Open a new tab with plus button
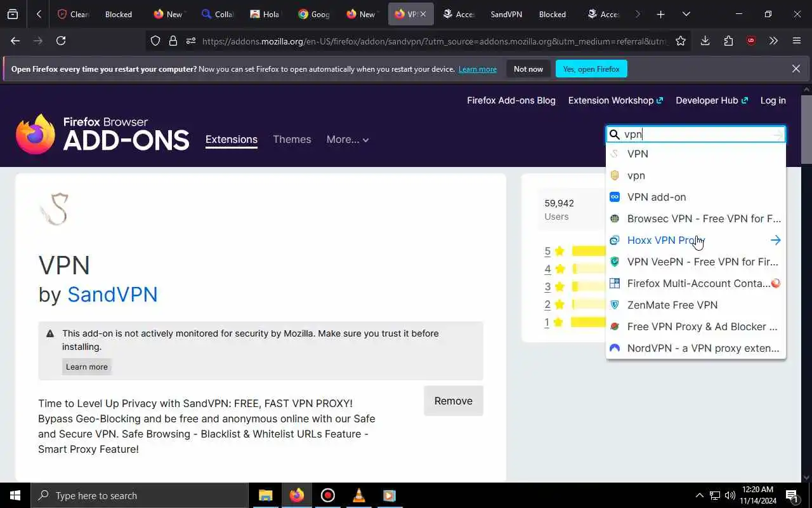Image resolution: width=812 pixels, height=508 pixels. (x=660, y=14)
